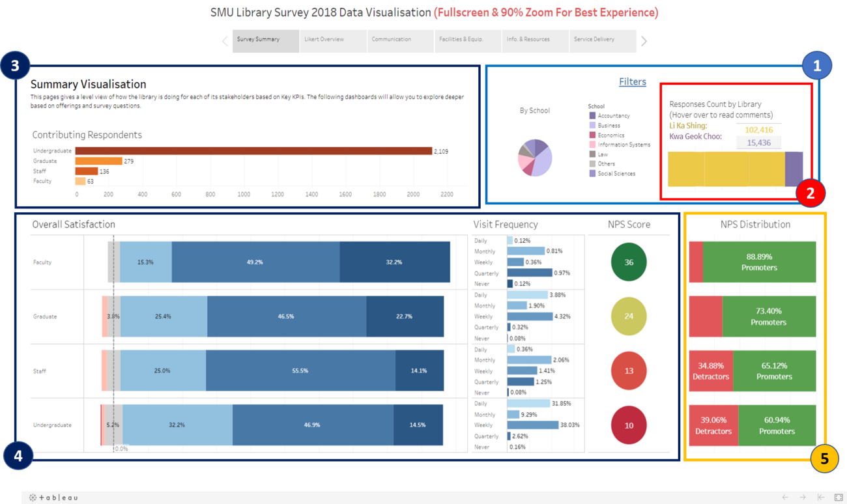Click Staff 55.5% satisfaction segment
The height and width of the screenshot is (504, 847).
coord(300,371)
